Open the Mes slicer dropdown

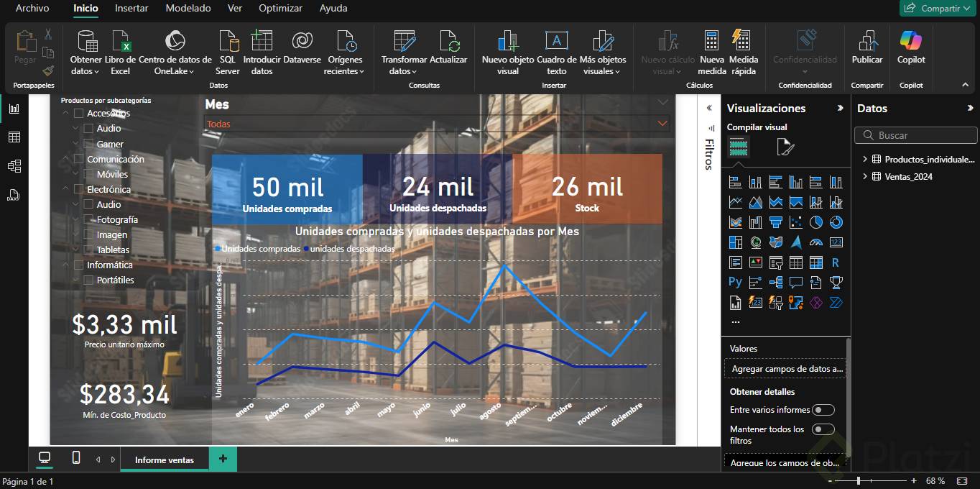point(662,124)
